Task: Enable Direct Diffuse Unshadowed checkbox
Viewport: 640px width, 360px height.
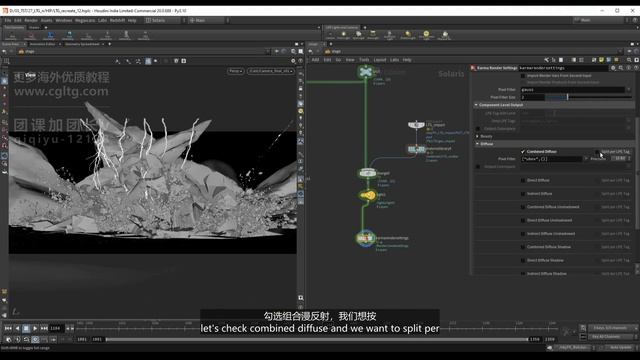Action: (523, 220)
